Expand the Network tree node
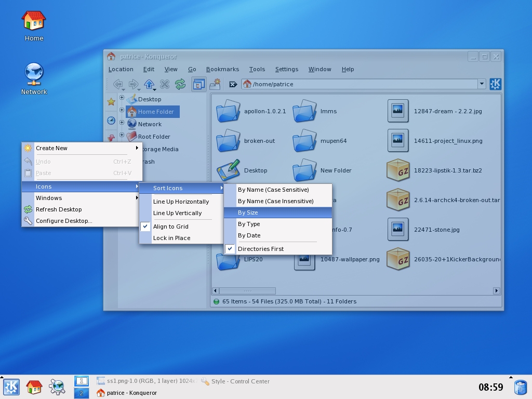Image resolution: width=532 pixels, height=399 pixels. (122, 123)
